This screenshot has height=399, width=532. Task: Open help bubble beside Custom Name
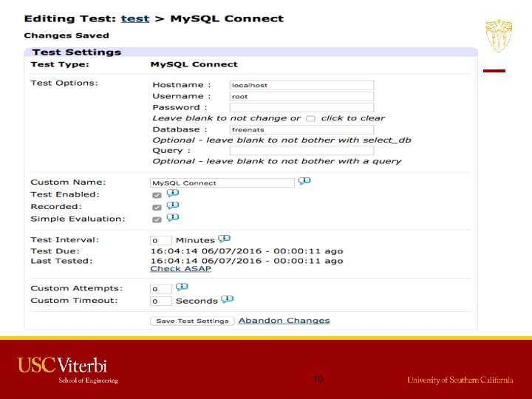[304, 181]
